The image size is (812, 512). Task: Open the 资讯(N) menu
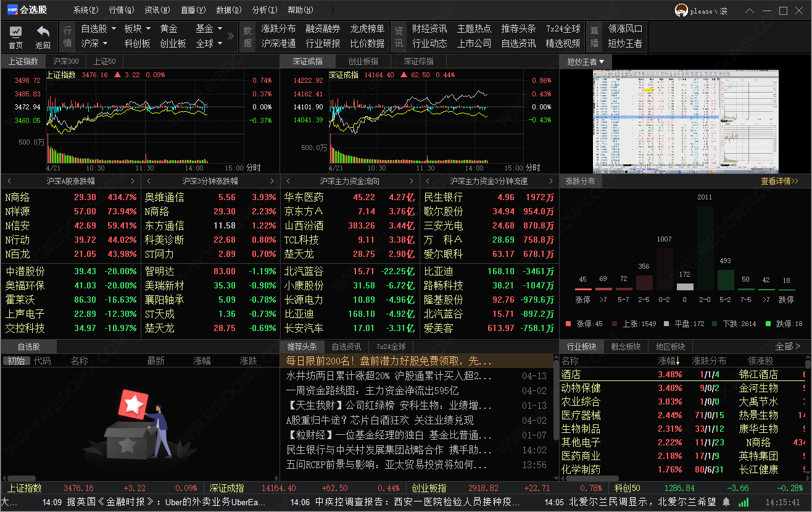[x=157, y=10]
